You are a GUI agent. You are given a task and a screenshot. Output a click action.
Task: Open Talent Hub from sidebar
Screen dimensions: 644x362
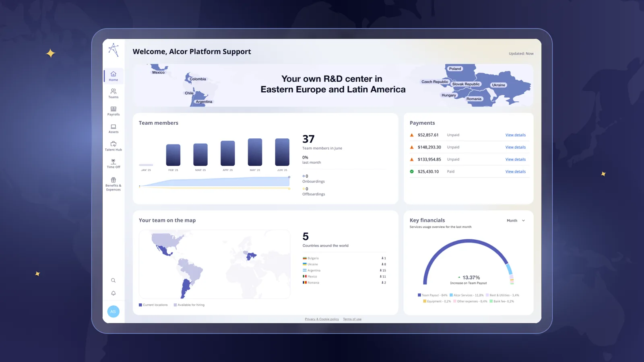tap(114, 146)
